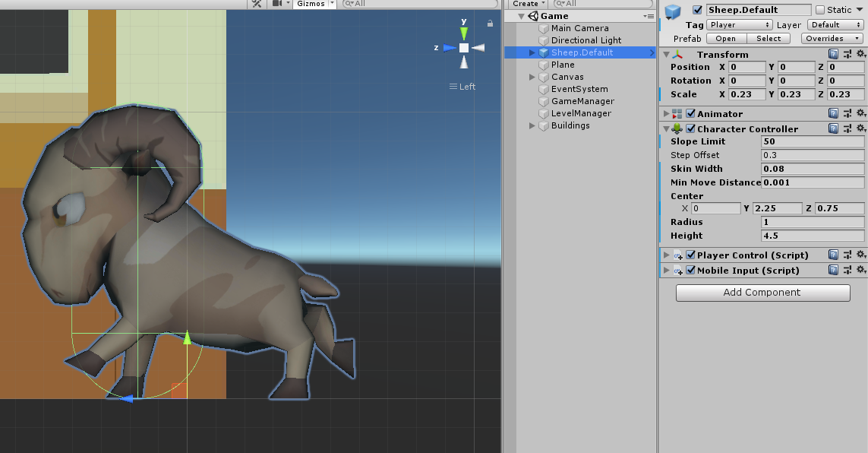Disable the Animator component checkbox
Viewport: 868px width, 453px height.
tap(690, 112)
